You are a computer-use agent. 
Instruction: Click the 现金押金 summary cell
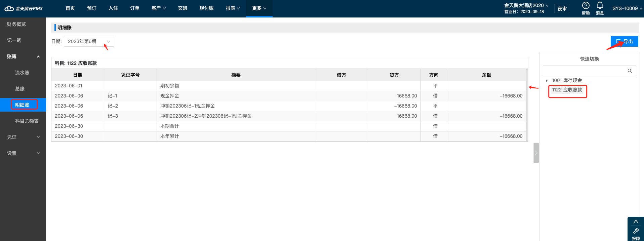click(236, 96)
